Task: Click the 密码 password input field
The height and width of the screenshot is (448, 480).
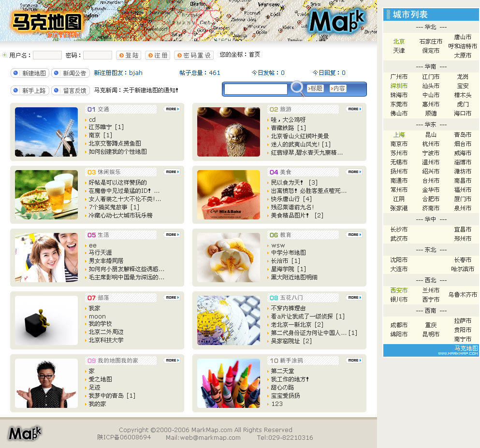Action: (x=98, y=55)
